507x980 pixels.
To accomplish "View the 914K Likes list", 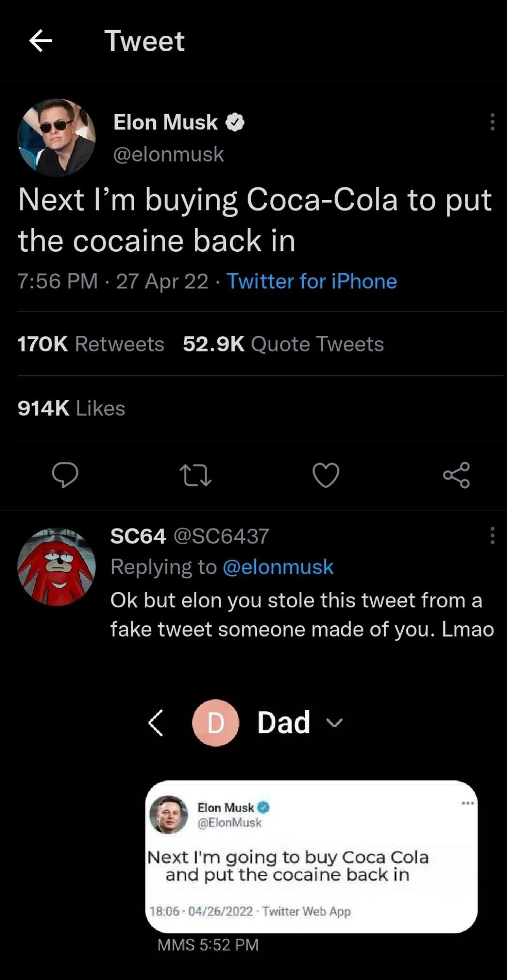I will pos(71,408).
